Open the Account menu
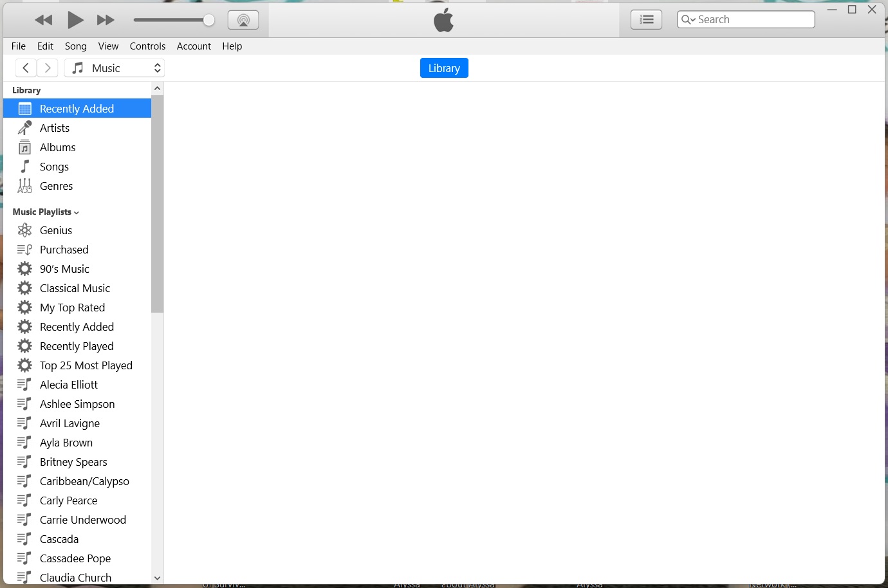Image resolution: width=888 pixels, height=588 pixels. 194,46
